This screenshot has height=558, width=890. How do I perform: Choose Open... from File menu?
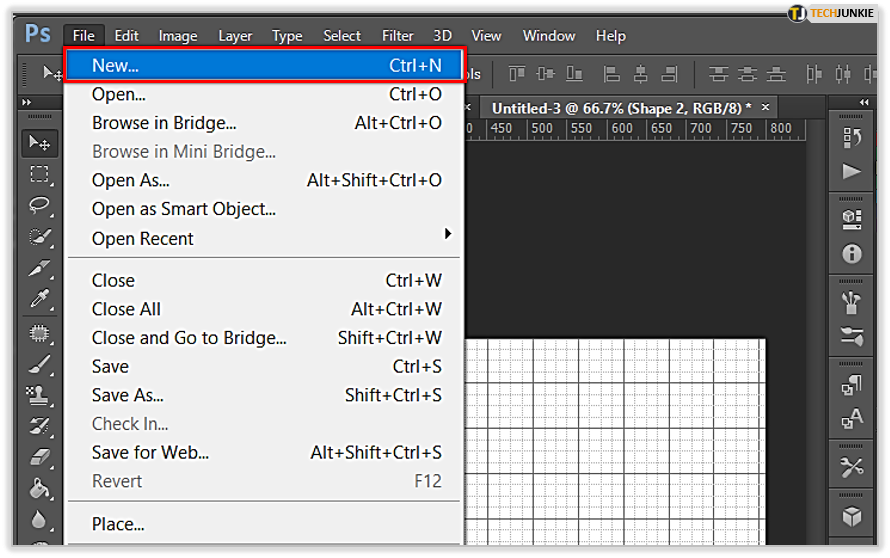tap(265, 94)
